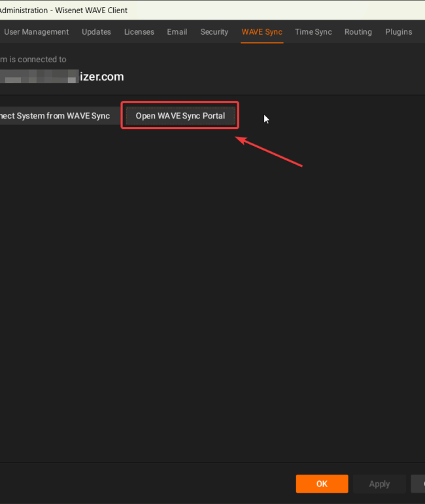Switch to the Routing tab

coord(358,32)
